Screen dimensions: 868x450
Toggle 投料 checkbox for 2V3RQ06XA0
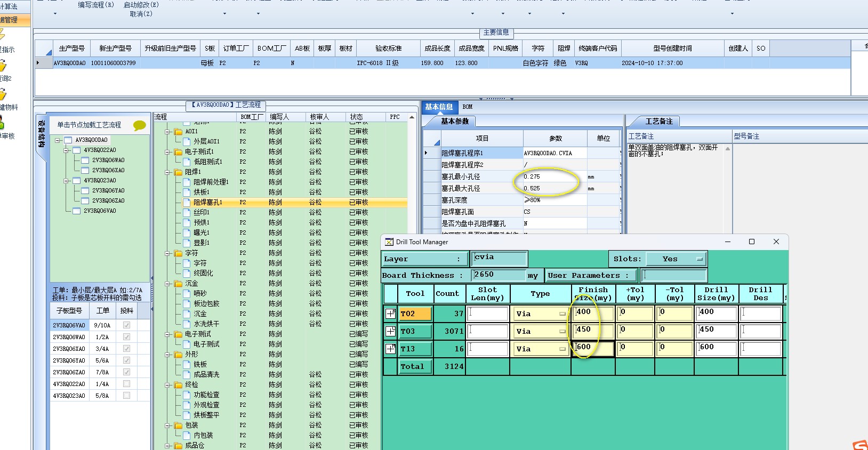(126, 349)
